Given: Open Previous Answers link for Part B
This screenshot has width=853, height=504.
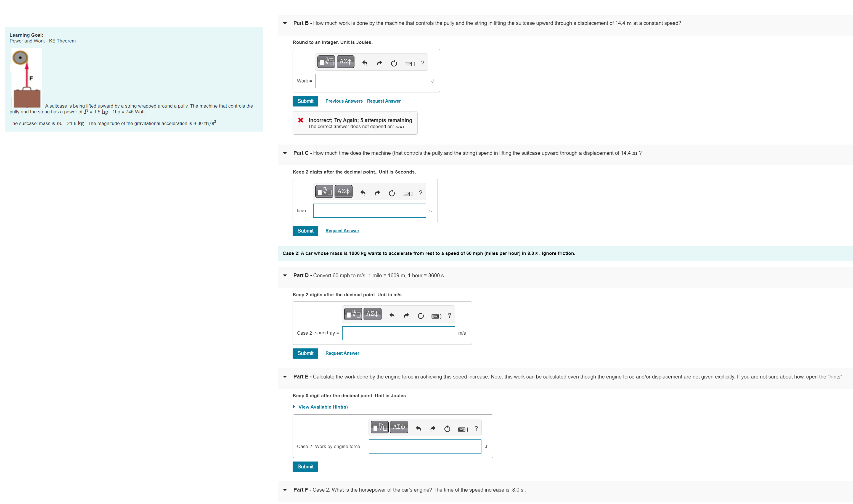Looking at the screenshot, I should [x=344, y=101].
